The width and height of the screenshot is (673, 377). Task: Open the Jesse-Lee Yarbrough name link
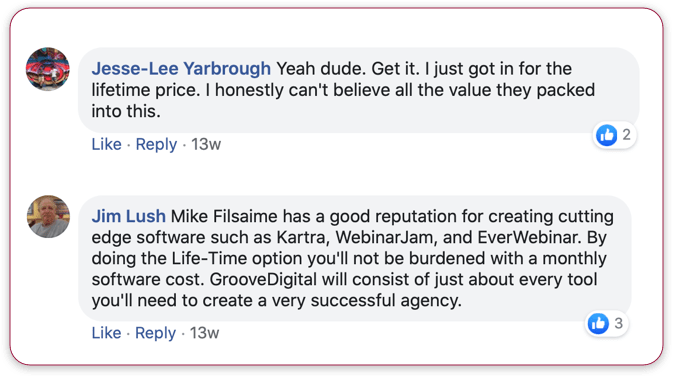pos(181,69)
